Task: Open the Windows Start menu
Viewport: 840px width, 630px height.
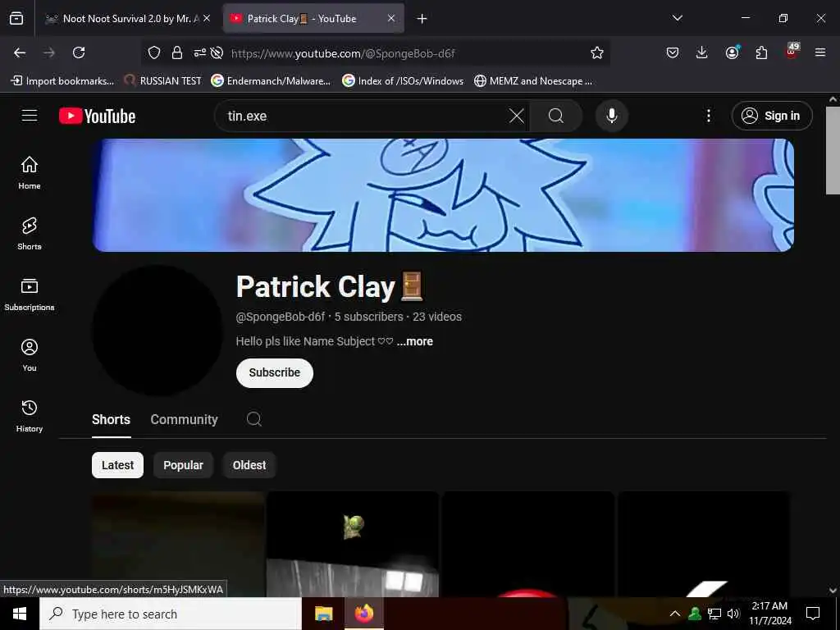Action: coord(20,614)
